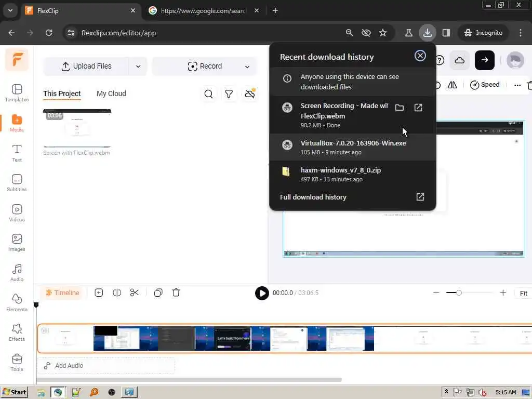
Task: Open more options ellipsis in preview toolbar
Action: click(517, 85)
